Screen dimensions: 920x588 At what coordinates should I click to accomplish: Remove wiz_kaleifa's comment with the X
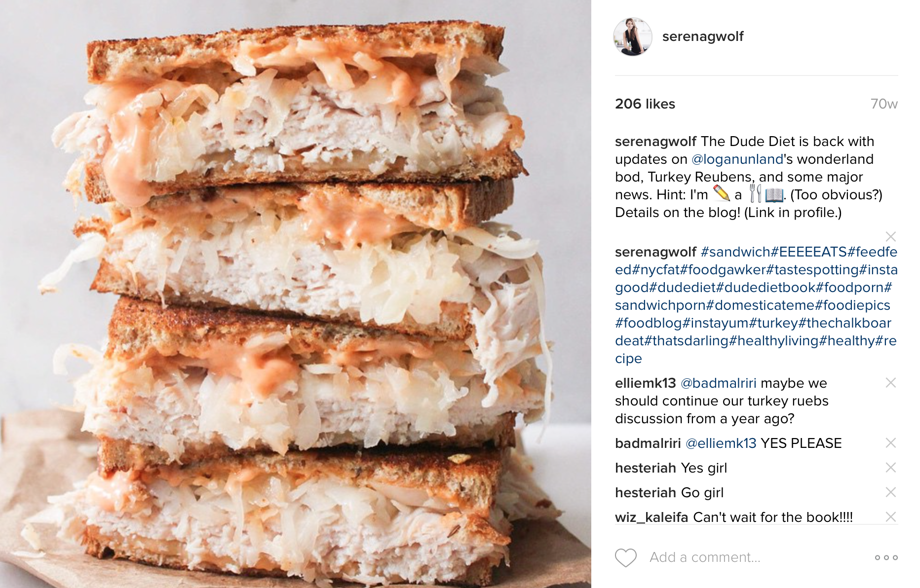pos(890,517)
